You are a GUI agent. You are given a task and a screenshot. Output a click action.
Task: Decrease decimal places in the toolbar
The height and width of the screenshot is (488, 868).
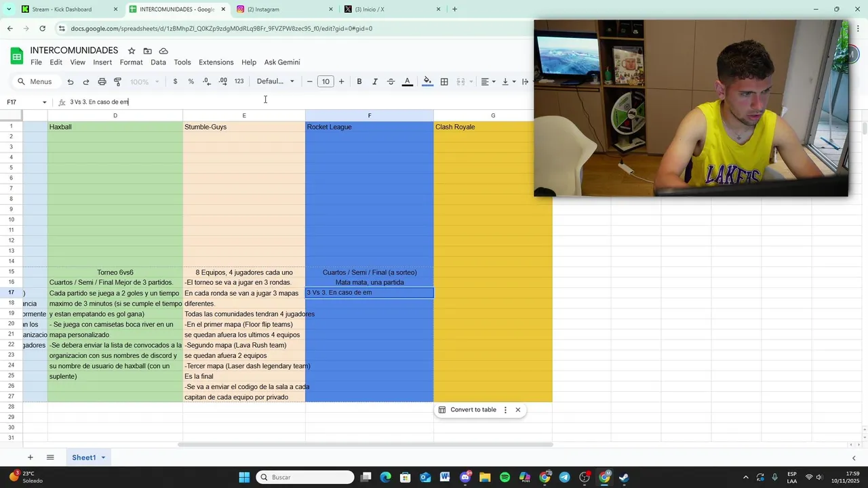pos(207,81)
